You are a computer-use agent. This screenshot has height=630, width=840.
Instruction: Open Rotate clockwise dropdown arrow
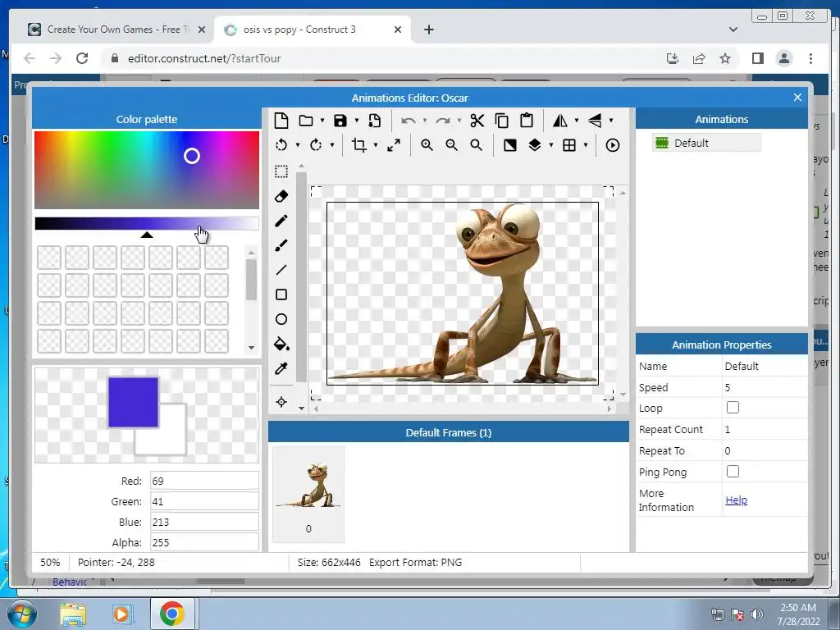pos(331,146)
